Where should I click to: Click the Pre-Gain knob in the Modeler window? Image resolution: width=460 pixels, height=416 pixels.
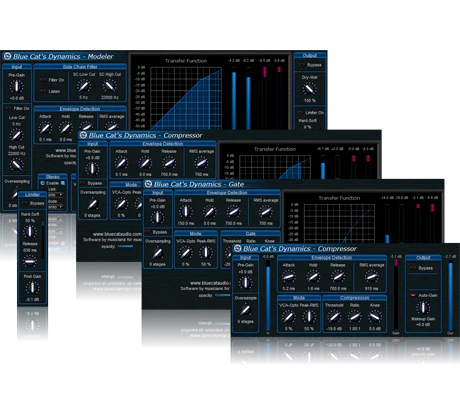[17, 86]
